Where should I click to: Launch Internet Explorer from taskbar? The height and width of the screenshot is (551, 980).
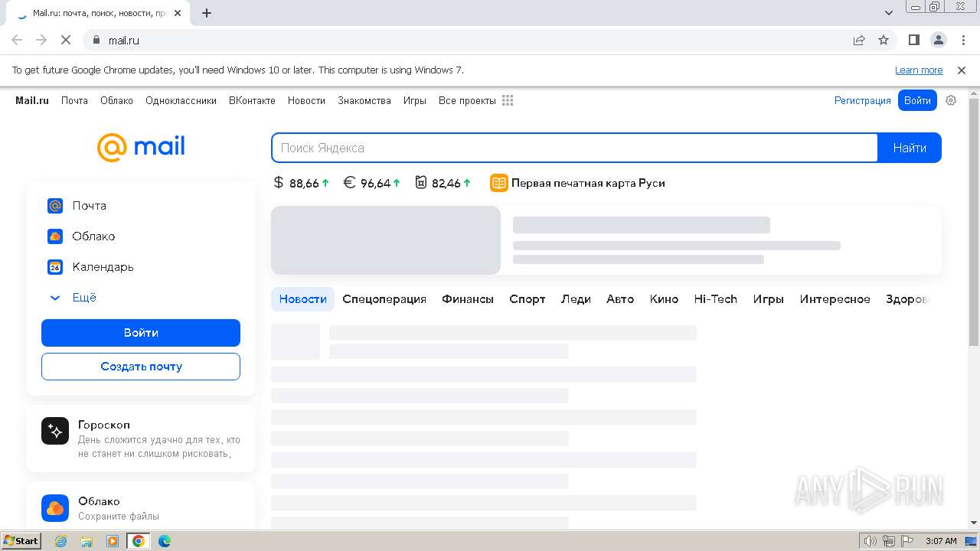click(61, 541)
